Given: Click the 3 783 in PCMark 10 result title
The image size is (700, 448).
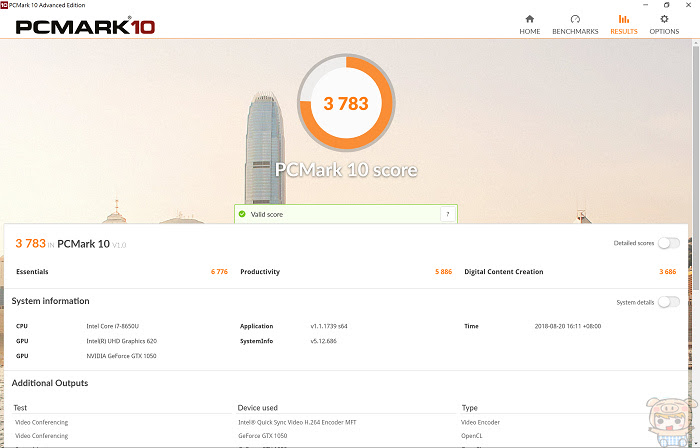Looking at the screenshot, I should tap(71, 244).
